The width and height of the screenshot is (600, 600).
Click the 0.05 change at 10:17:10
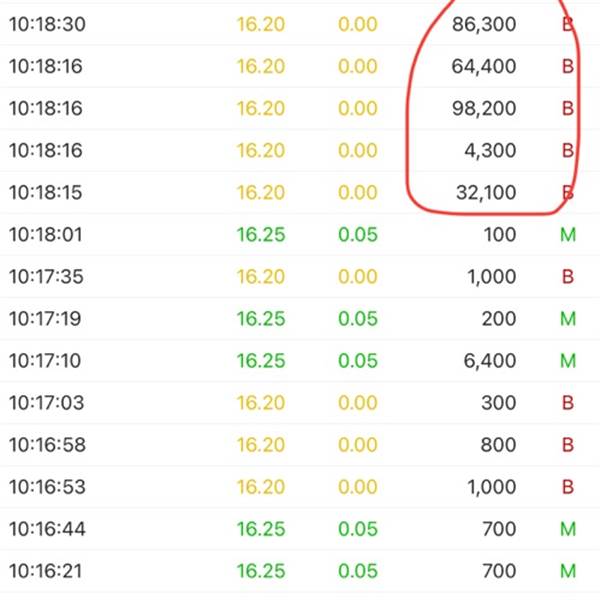point(358,361)
